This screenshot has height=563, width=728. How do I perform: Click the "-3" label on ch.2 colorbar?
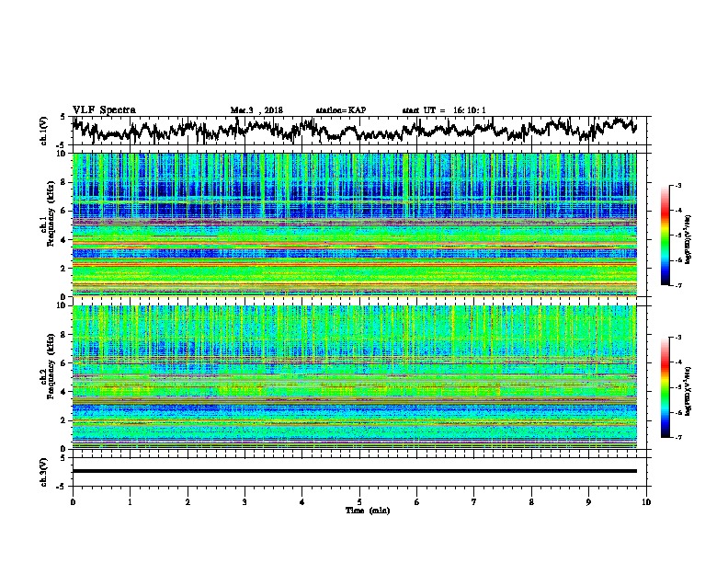click(677, 338)
